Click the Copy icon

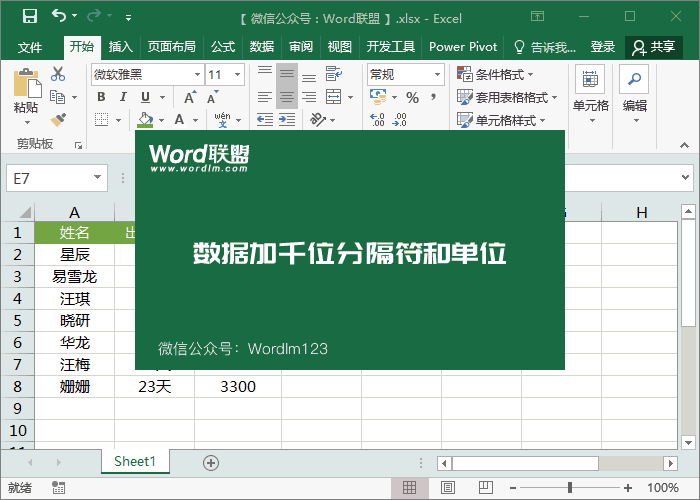(x=57, y=97)
